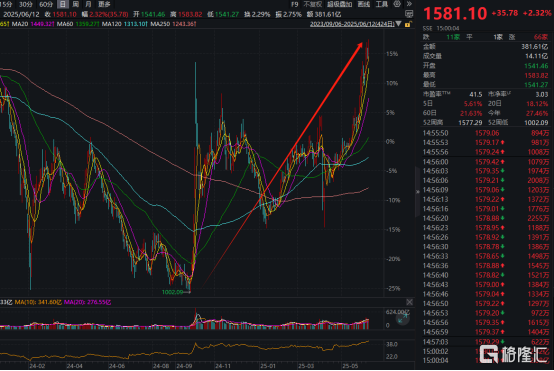
Task: Switch to the 60分 chart period
Action: 46,4
